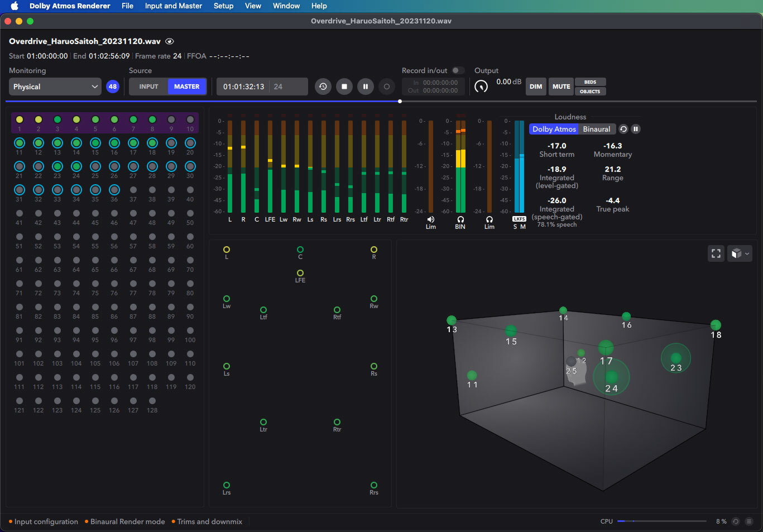Screen dimensions: 763x532
Task: Select object 24 in the room view
Action: click(x=612, y=377)
